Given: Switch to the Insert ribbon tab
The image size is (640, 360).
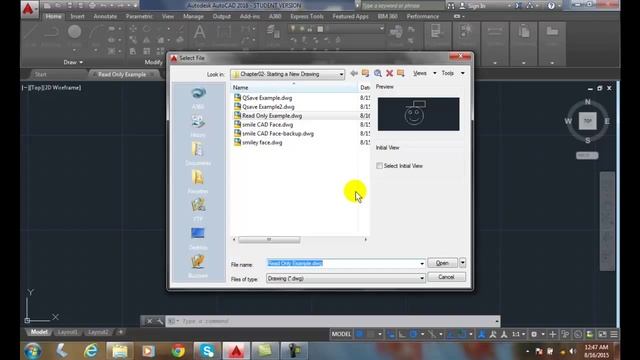Looking at the screenshot, I should [77, 16].
